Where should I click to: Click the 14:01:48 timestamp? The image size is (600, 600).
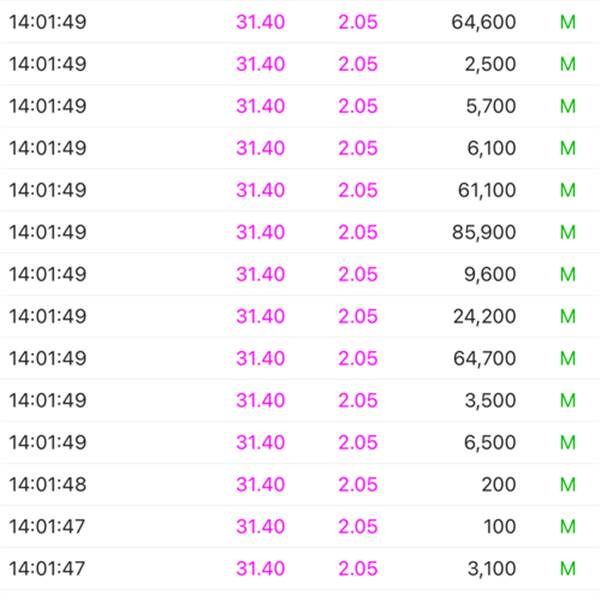(47, 484)
